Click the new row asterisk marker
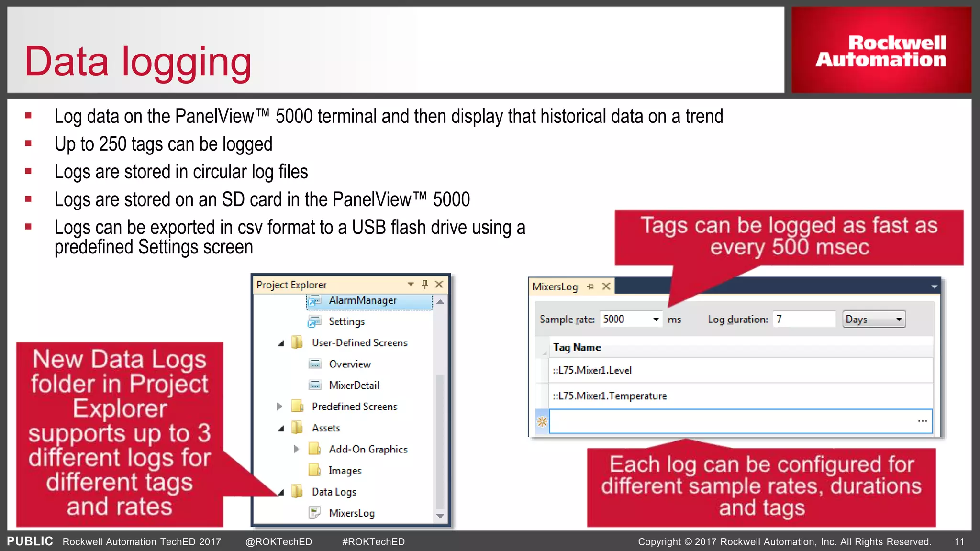The height and width of the screenshot is (551, 980). click(542, 421)
